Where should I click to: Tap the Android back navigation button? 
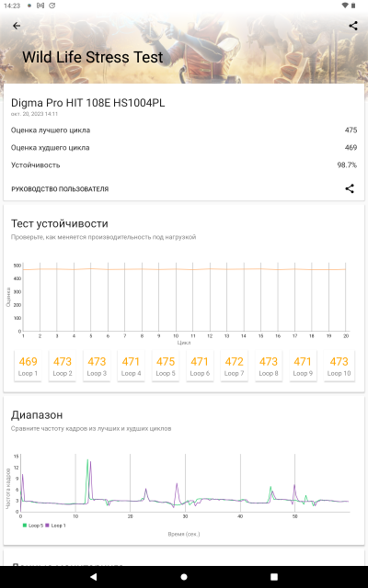click(x=94, y=577)
